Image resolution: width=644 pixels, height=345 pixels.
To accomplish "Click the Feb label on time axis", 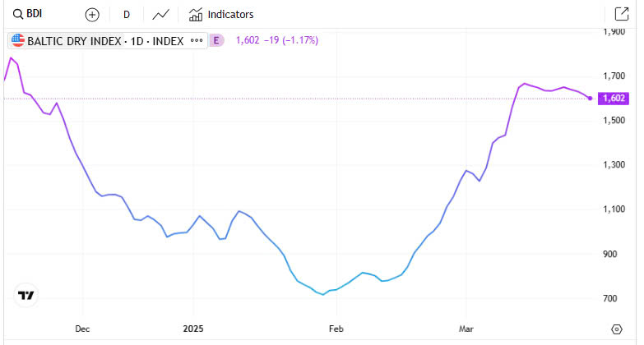I will tap(336, 329).
